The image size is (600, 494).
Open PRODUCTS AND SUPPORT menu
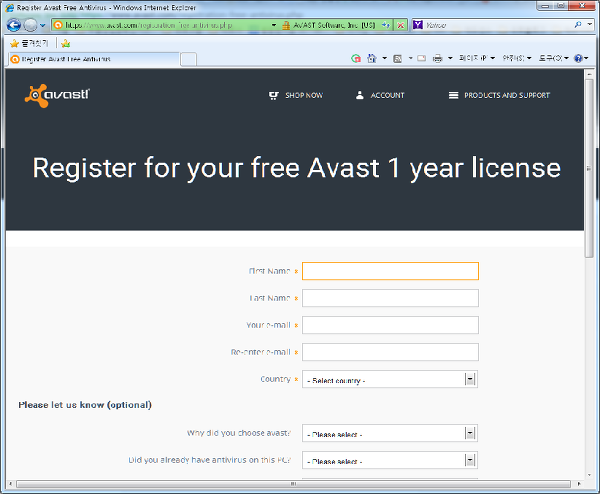tap(507, 95)
